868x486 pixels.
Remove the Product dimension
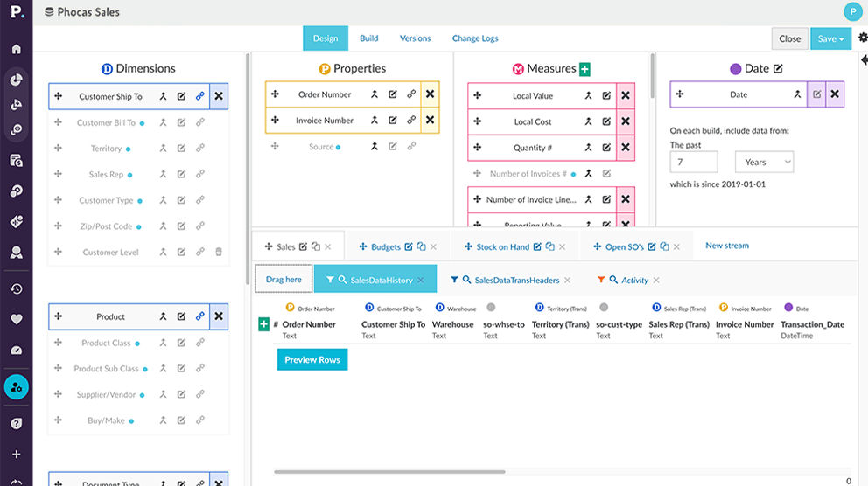click(219, 316)
